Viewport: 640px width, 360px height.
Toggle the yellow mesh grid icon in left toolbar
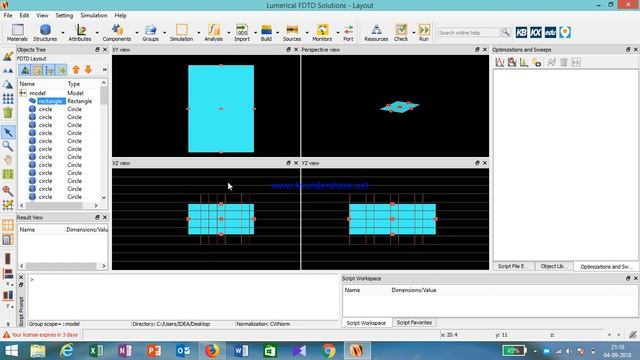(8, 205)
